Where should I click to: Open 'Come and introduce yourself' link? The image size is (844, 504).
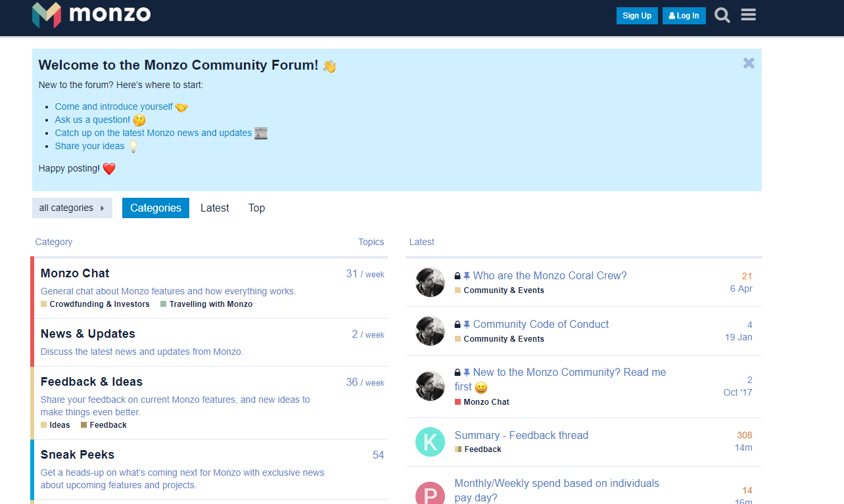[x=114, y=106]
